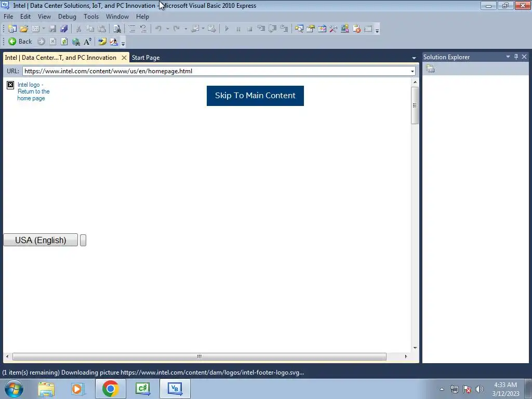Screen dimensions: 532x399
Task: Open the Help menu
Action: [x=142, y=17]
